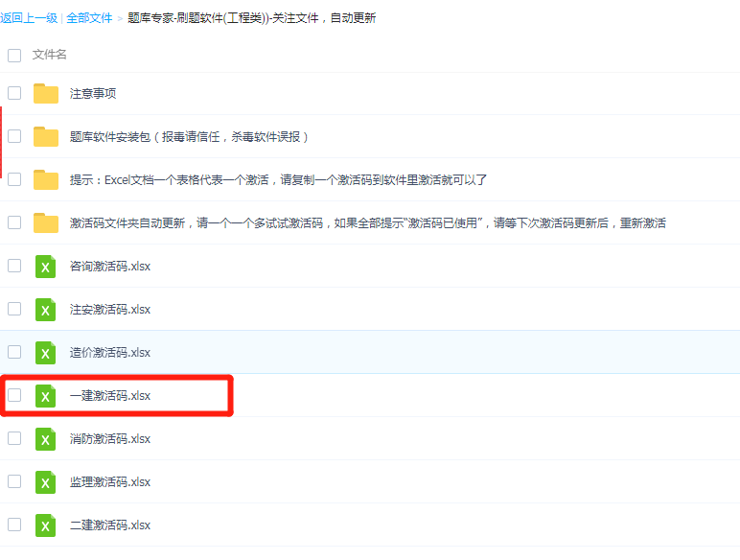Image resolution: width=740 pixels, height=560 pixels.
Task: Open the file 监理激活码.xlsx by name
Action: coord(110,481)
